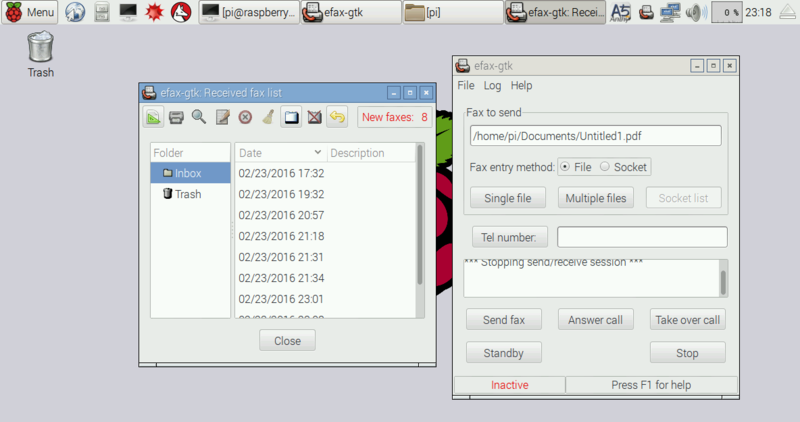This screenshot has width=800, height=422.
Task: Click the yellow undo arrow icon in fax list toolbar
Action: (337, 117)
